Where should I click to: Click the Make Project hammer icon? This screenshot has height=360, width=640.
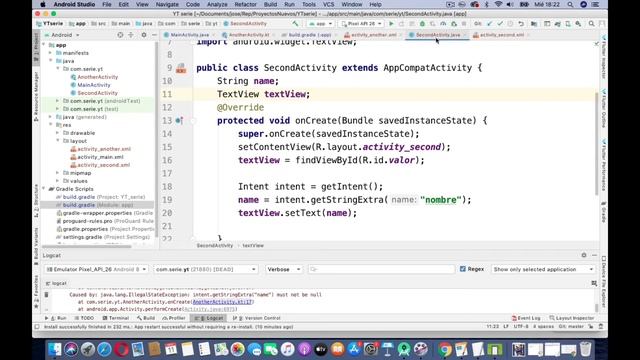(x=295, y=24)
